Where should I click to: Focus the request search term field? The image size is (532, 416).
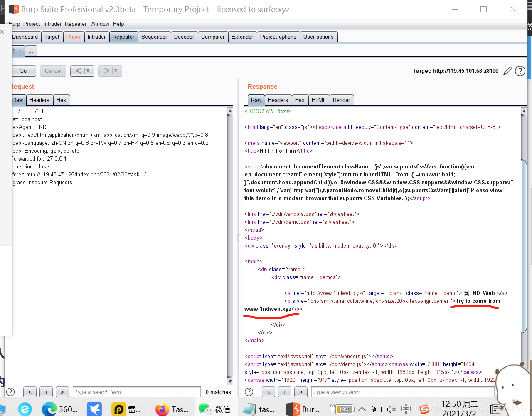pos(137,392)
